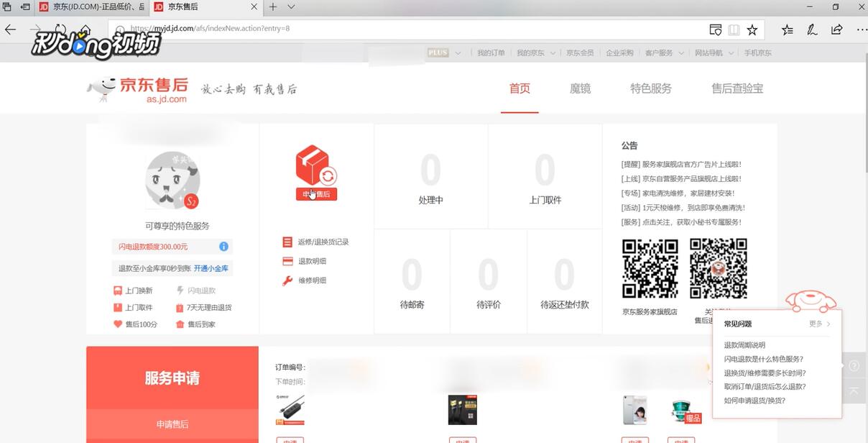The width and height of the screenshot is (868, 443).
Task: Click the browser share icon
Action: point(836,29)
